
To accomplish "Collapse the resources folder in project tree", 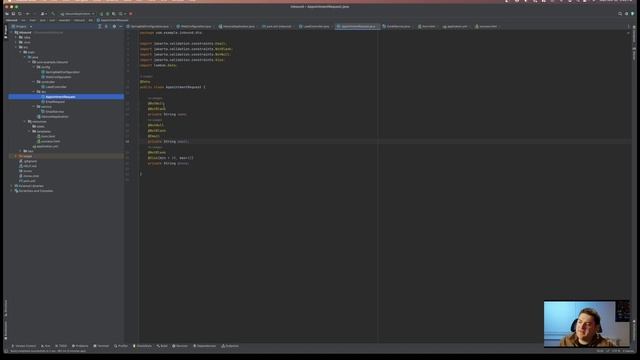I will (25, 122).
